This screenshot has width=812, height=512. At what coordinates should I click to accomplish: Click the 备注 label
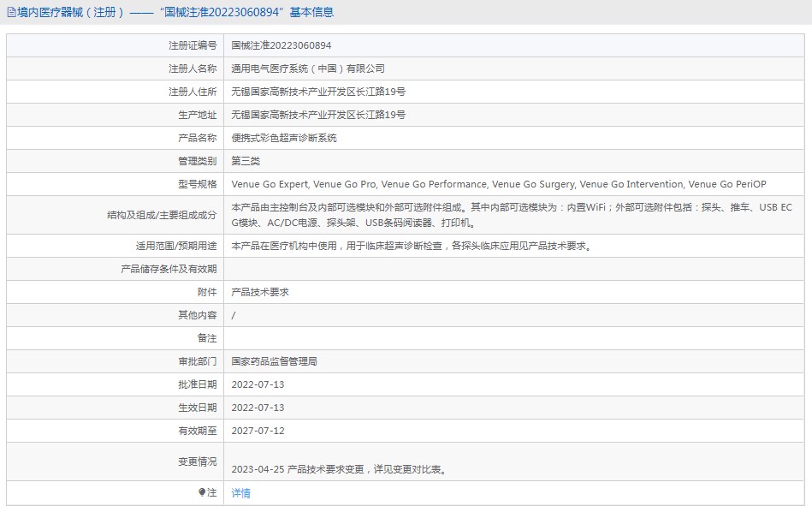[207, 338]
